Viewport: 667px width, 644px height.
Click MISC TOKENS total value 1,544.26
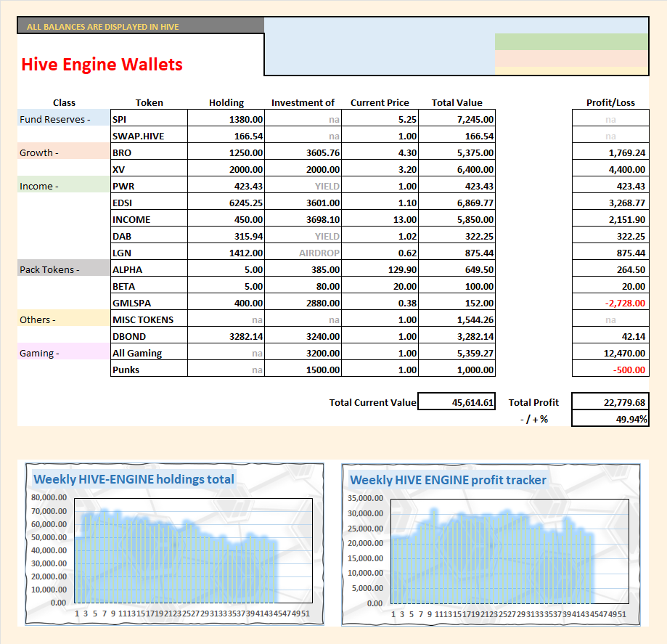coord(457,319)
